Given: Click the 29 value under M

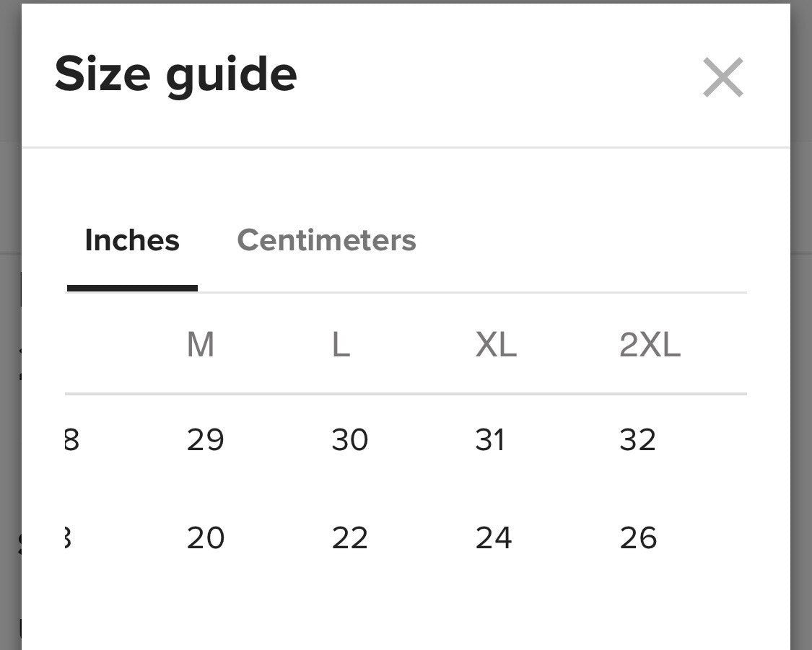Looking at the screenshot, I should pyautogui.click(x=205, y=440).
